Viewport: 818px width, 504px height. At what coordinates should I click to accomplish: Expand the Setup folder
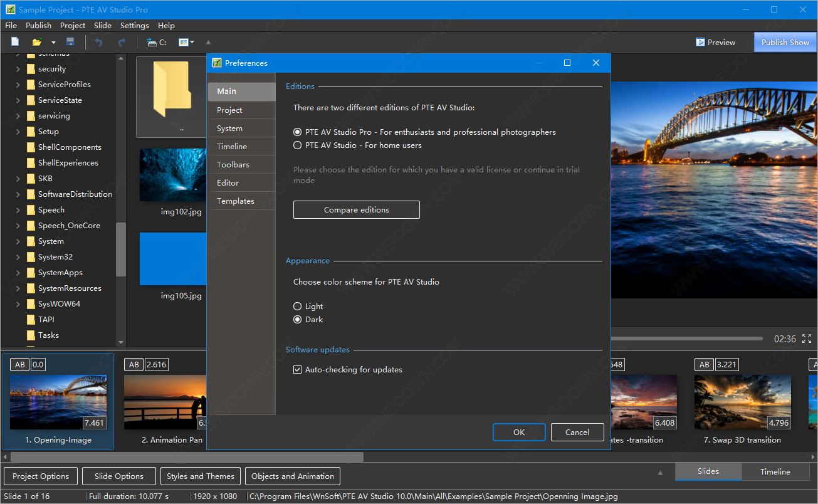18,132
